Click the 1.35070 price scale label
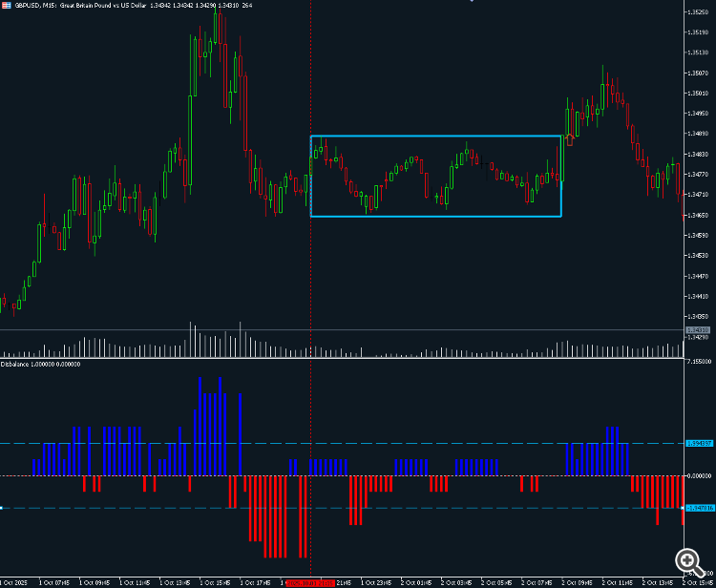716x588 pixels. 698,73
